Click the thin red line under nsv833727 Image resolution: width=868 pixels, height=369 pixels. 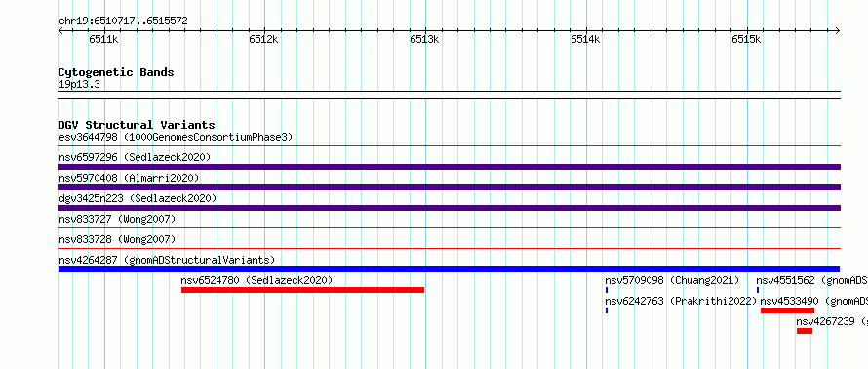[x=450, y=227]
